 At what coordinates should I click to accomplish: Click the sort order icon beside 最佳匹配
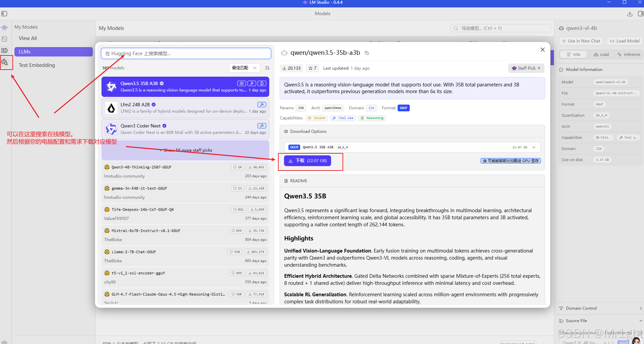(267, 68)
